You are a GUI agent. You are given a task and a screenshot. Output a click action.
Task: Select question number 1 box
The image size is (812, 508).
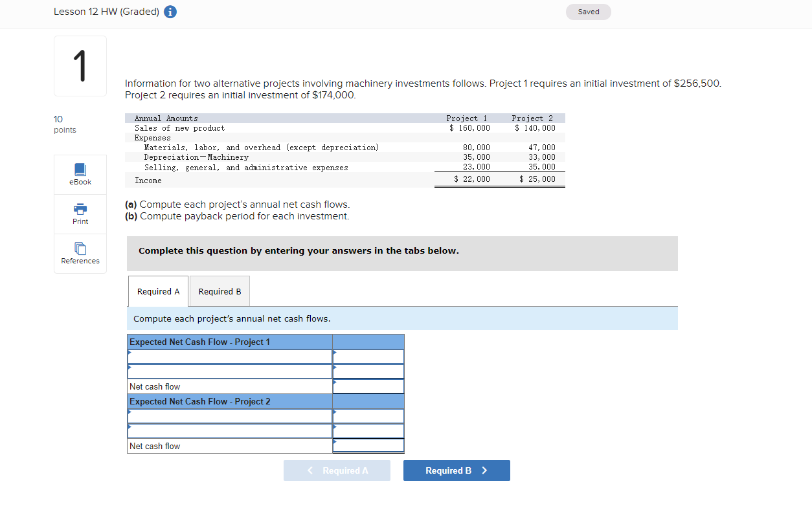point(80,66)
